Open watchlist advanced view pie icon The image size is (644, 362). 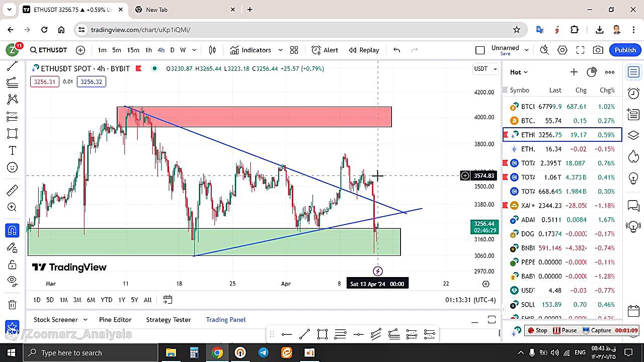pyautogui.click(x=592, y=72)
